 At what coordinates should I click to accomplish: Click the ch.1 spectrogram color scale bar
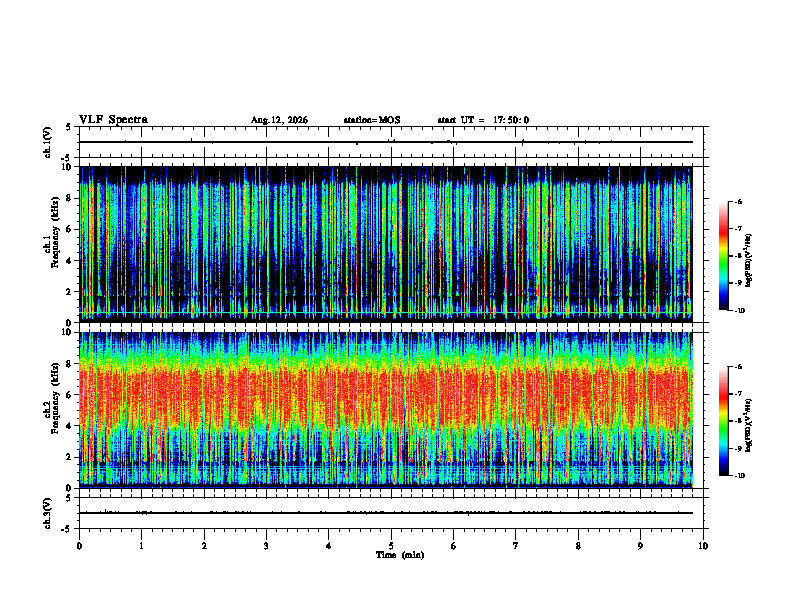pos(723,256)
